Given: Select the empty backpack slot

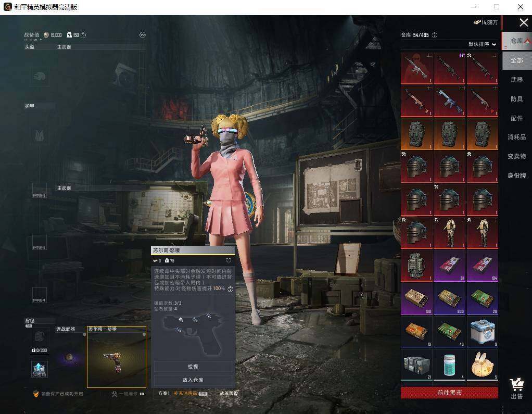Looking at the screenshot, I should (40, 336).
